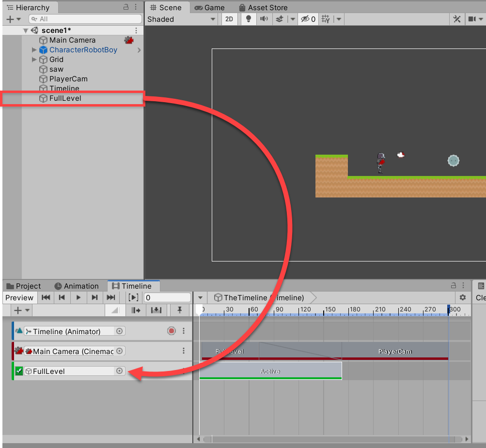Click in the Hierarchy search field

[x=85, y=19]
